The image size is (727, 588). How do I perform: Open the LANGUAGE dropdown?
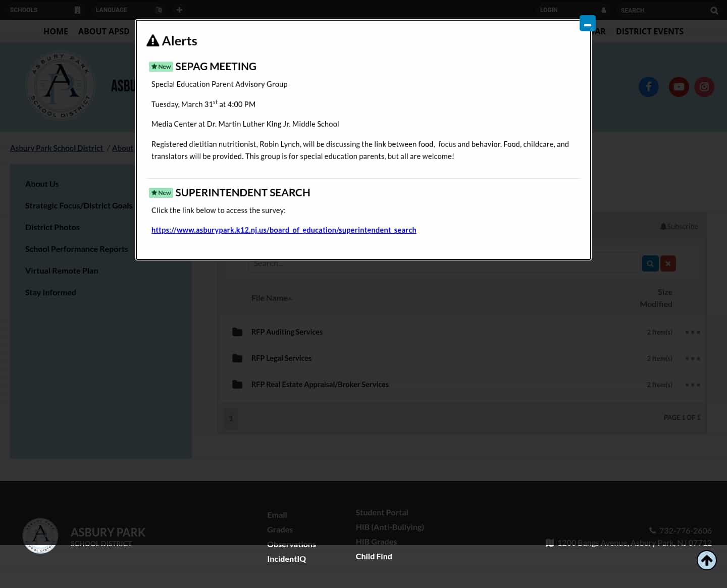[x=111, y=10]
